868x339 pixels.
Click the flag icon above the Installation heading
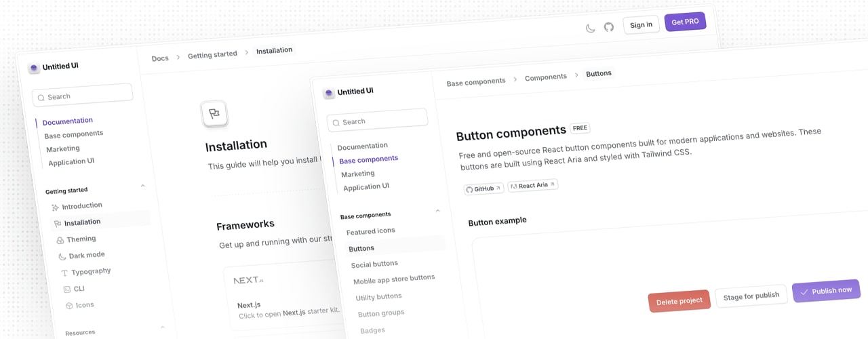click(214, 114)
